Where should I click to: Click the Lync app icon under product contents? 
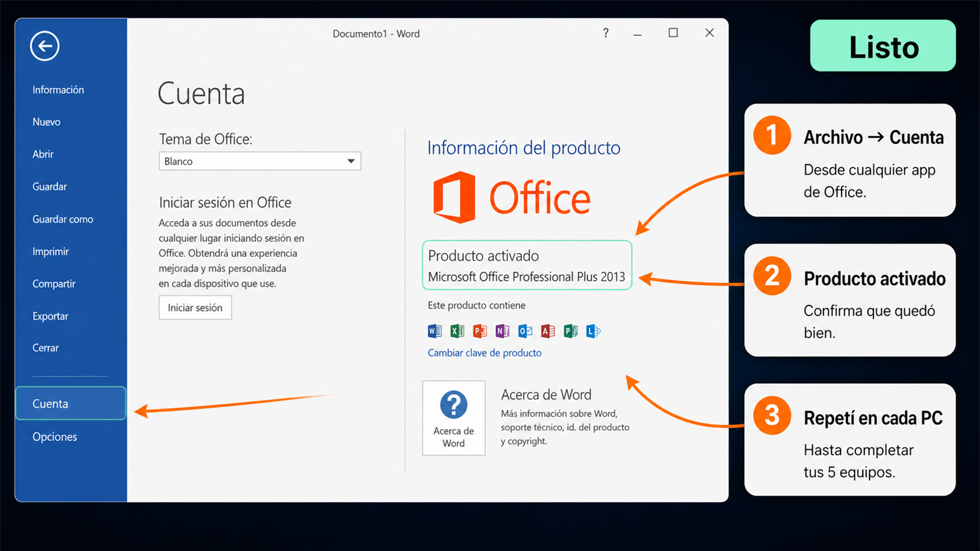(593, 331)
